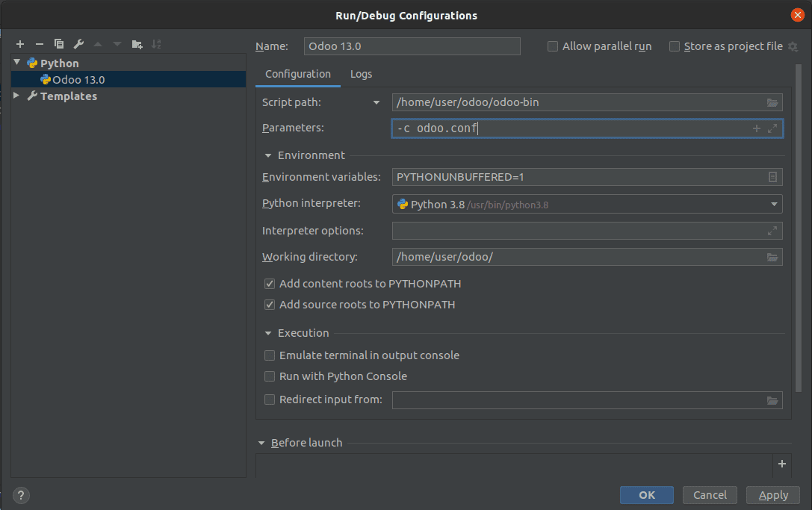Confirm with the OK button
Screen dimensions: 812x510
(x=647, y=495)
